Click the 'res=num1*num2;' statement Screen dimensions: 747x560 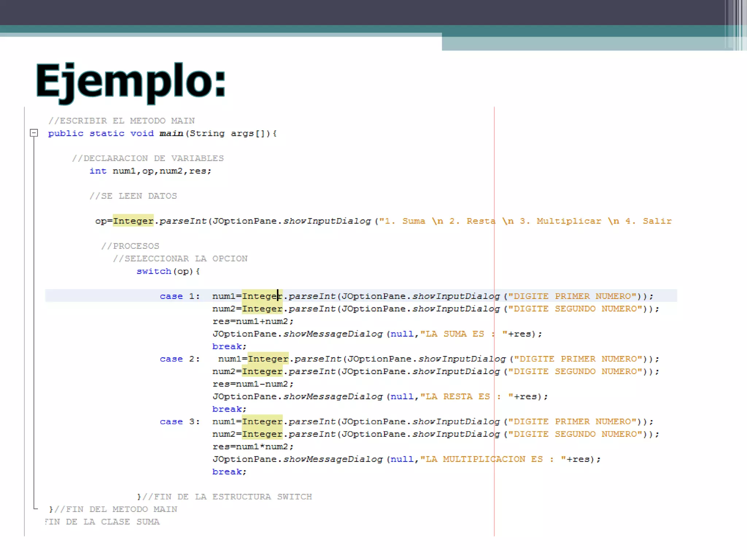(x=253, y=447)
